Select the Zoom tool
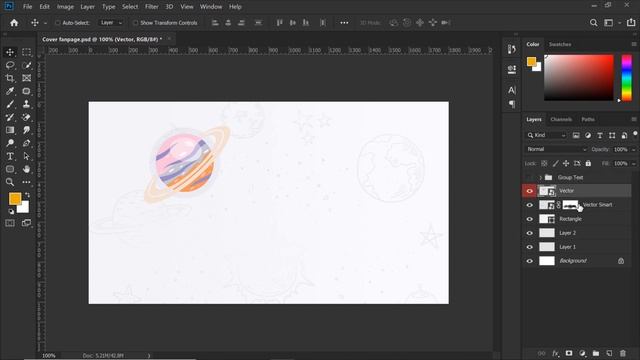The height and width of the screenshot is (360, 640). coord(10,182)
